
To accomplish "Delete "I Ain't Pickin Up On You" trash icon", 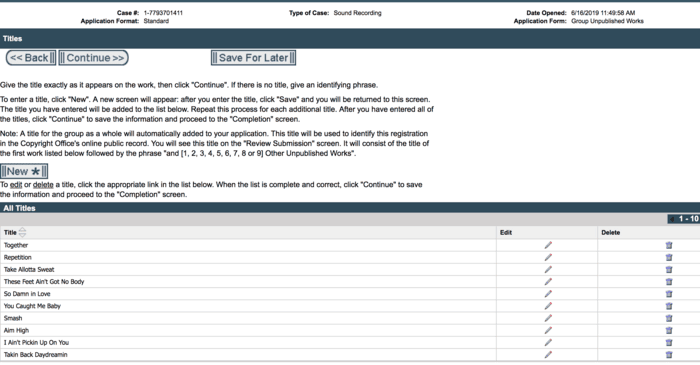I will click(669, 342).
